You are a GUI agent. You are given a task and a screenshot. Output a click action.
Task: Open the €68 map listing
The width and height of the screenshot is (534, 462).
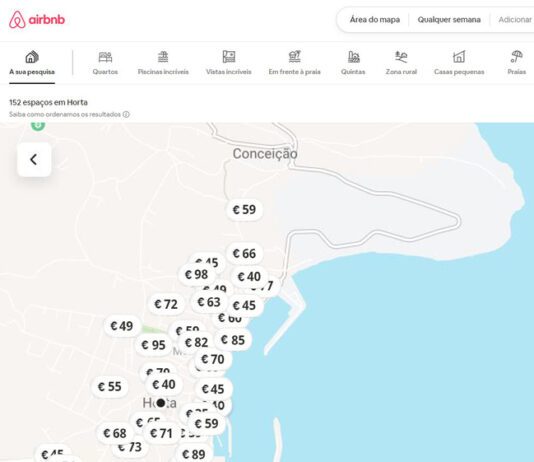point(115,433)
